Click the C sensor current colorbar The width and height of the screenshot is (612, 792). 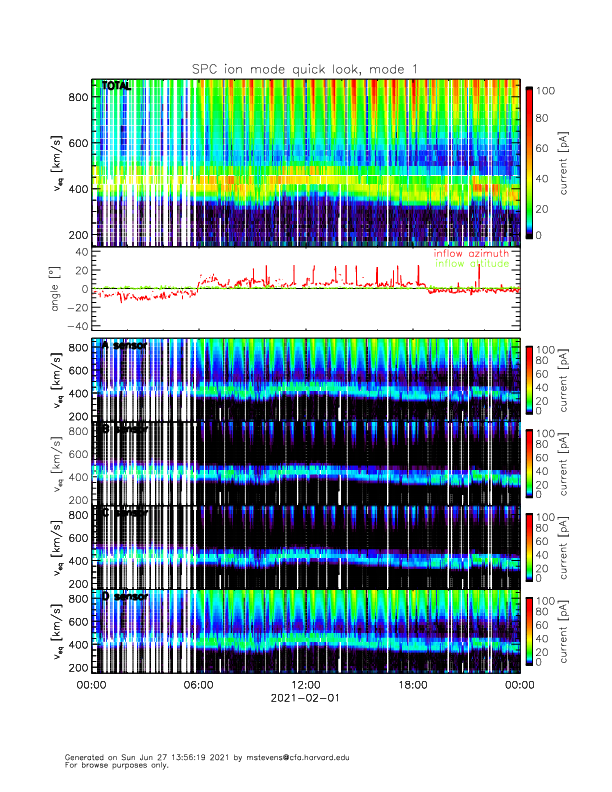tap(530, 546)
